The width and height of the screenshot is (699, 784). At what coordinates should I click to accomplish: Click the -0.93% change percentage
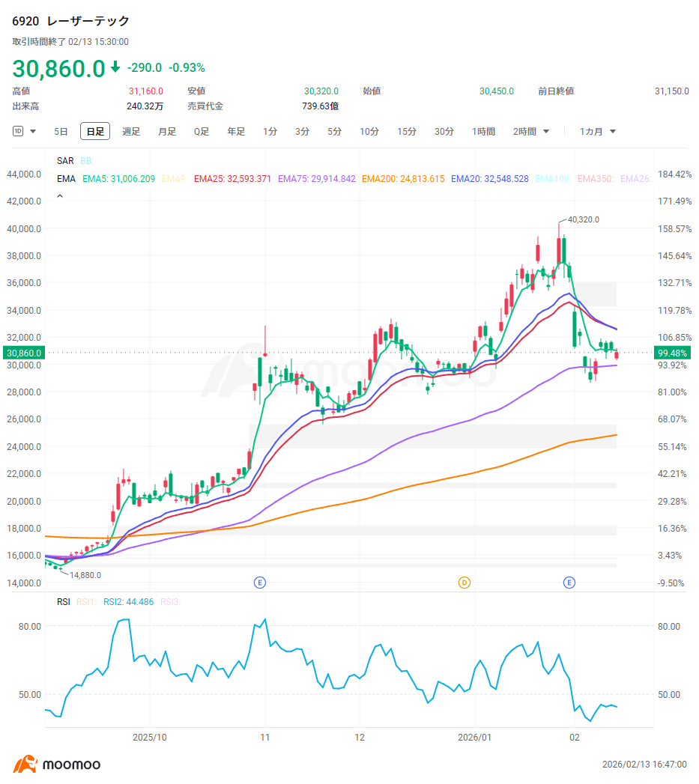pos(187,67)
